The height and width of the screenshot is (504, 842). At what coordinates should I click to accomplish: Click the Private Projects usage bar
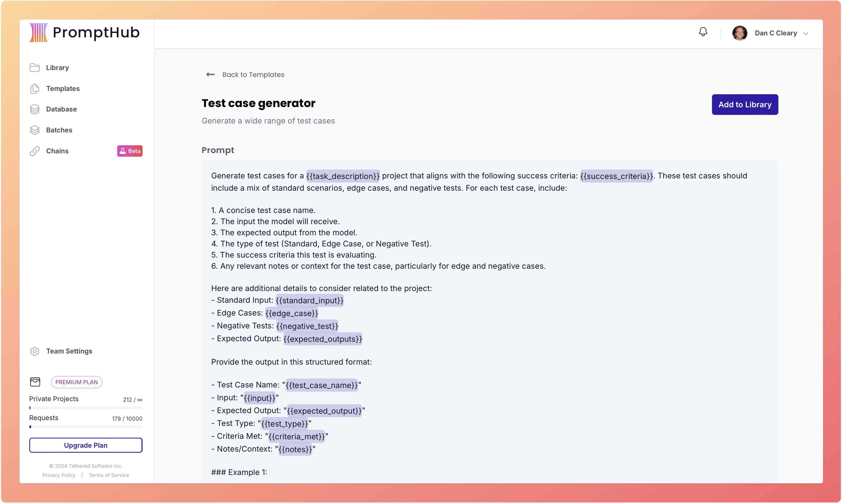click(x=86, y=408)
